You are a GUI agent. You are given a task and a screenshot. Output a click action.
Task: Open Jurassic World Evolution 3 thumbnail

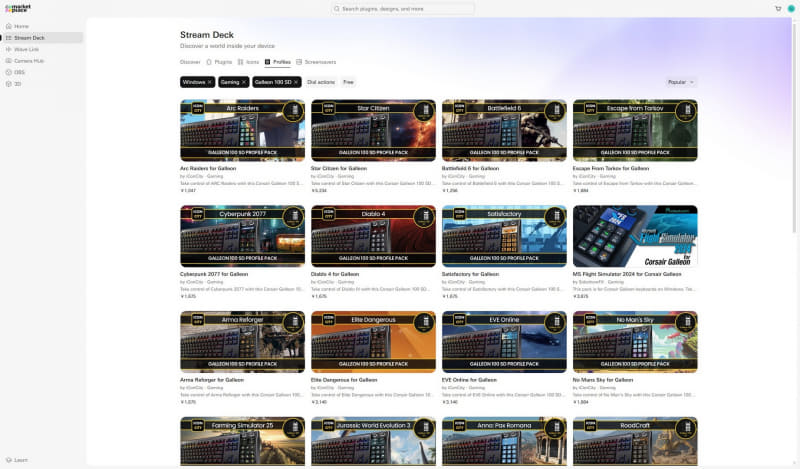tap(373, 441)
